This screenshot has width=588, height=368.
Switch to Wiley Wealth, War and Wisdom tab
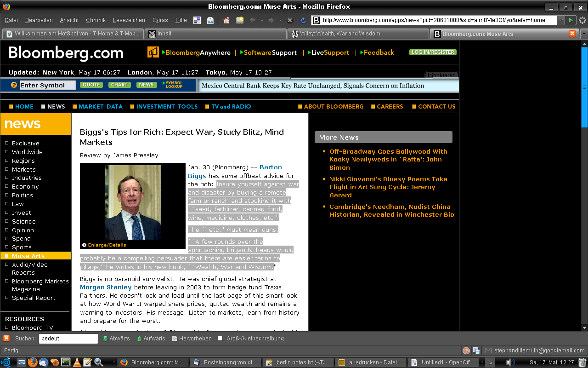tap(359, 34)
